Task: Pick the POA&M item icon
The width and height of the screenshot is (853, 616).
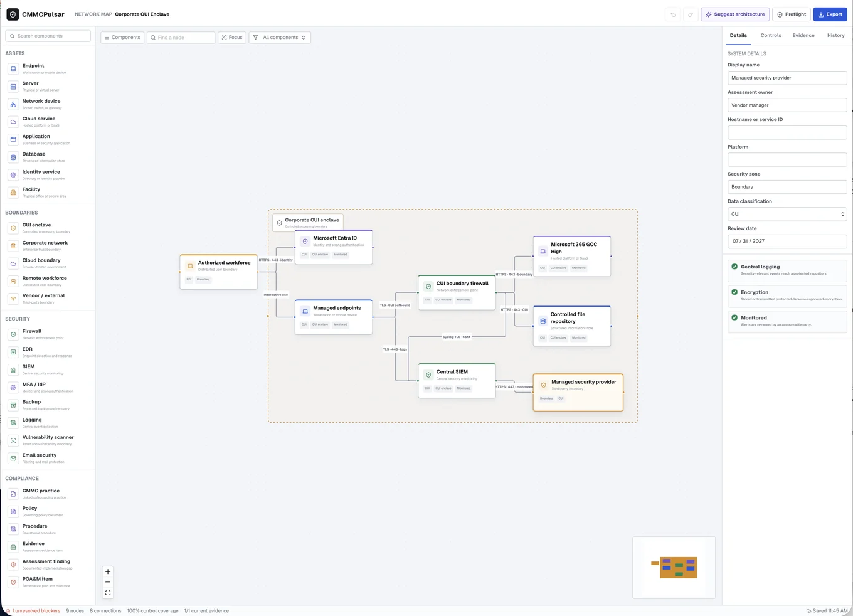Action: tap(13, 582)
